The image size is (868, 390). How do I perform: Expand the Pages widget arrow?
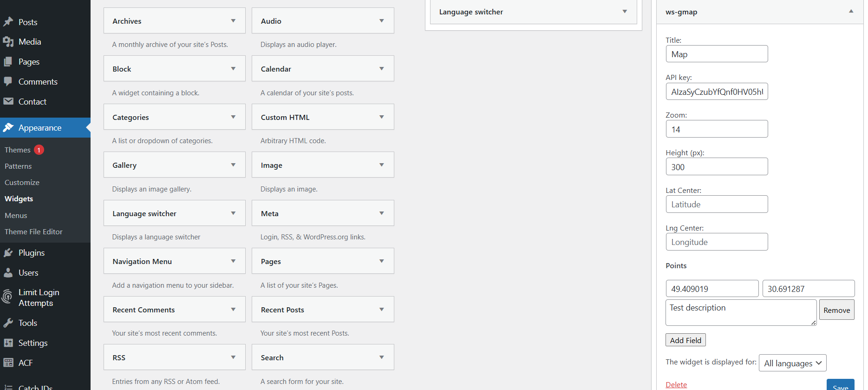382,261
